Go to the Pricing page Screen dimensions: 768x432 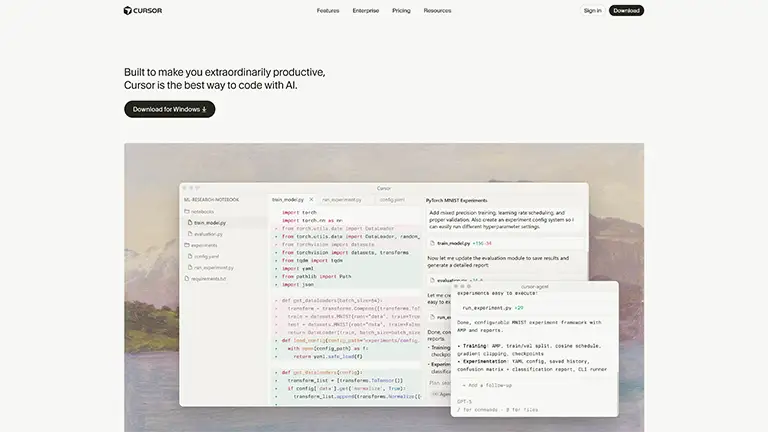tap(401, 11)
